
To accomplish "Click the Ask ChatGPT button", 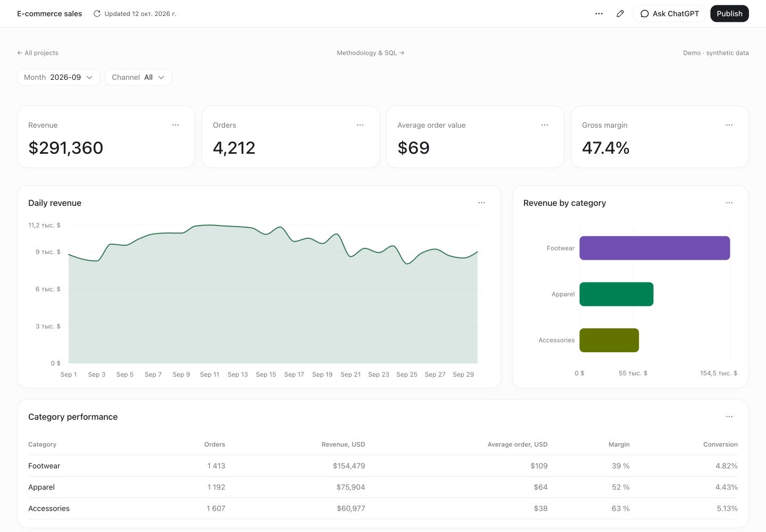I will click(x=670, y=14).
